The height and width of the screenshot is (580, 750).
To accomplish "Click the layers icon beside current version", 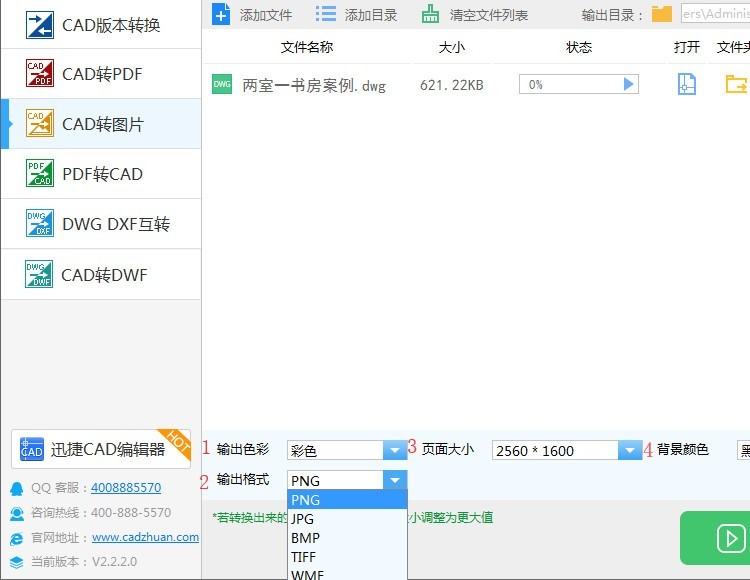I will tap(17, 562).
